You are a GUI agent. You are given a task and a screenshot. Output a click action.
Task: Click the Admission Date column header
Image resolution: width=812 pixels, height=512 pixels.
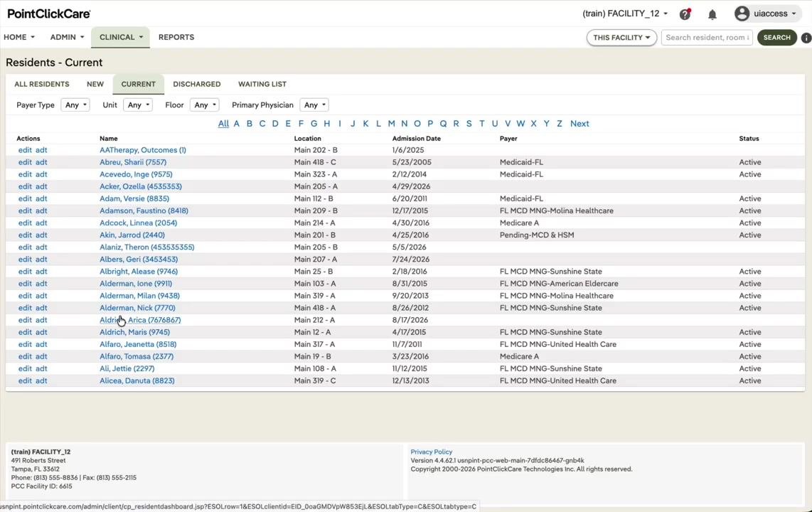[x=417, y=139]
